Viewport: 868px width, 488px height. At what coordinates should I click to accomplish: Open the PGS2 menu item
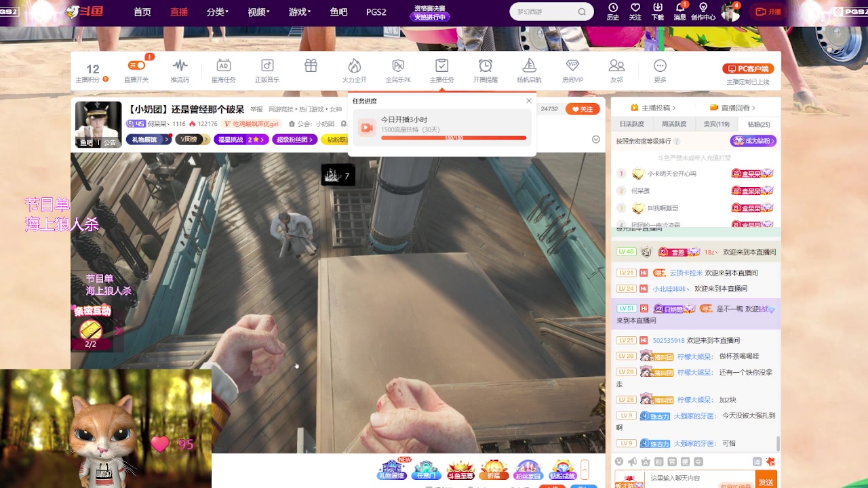(x=376, y=12)
